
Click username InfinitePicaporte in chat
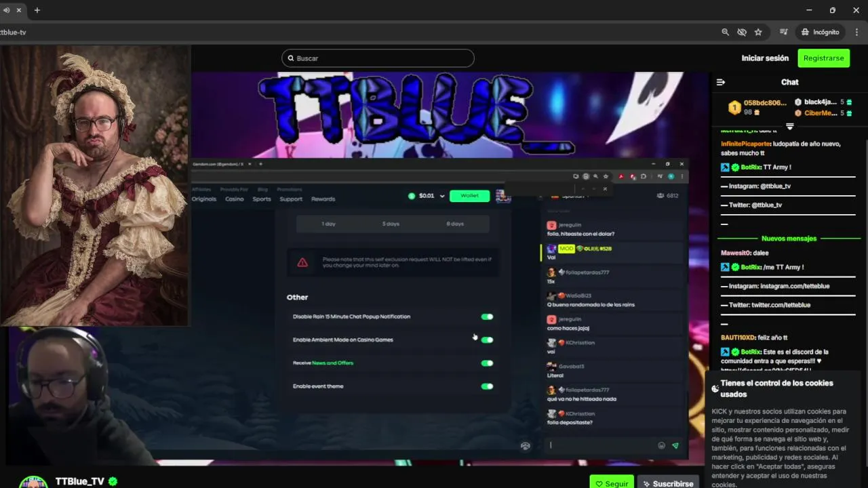(745, 144)
